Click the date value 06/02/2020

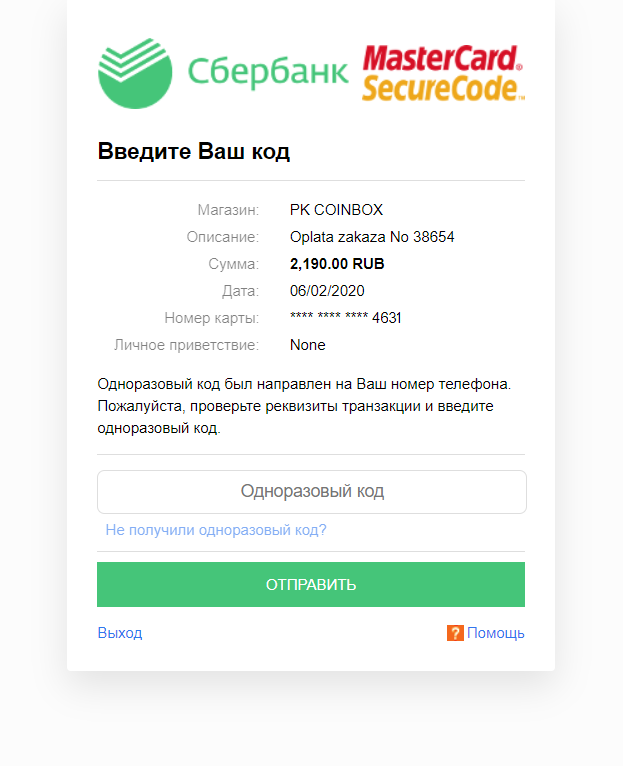pyautogui.click(x=327, y=291)
